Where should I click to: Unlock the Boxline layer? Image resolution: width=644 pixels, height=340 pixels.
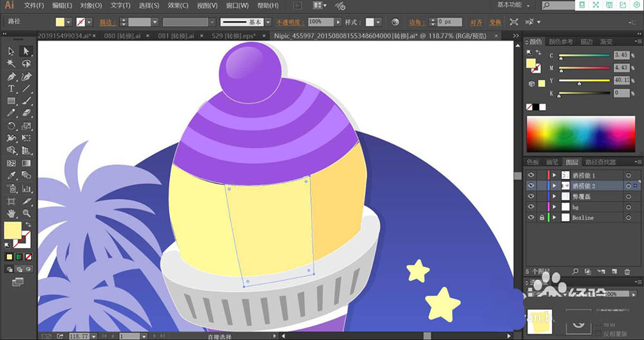pyautogui.click(x=541, y=218)
